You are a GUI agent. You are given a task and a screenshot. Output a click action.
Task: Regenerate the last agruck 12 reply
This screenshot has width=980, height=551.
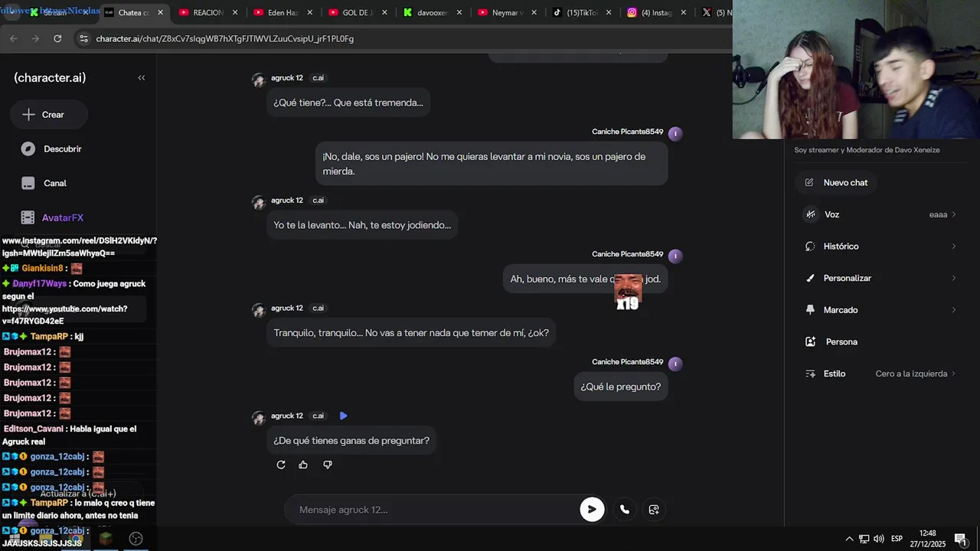[281, 465]
